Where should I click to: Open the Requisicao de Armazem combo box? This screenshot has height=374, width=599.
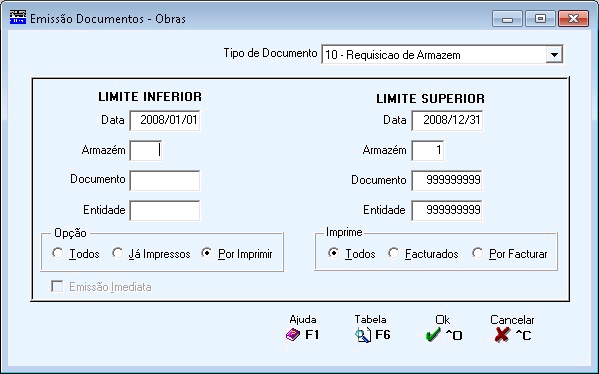pos(442,55)
